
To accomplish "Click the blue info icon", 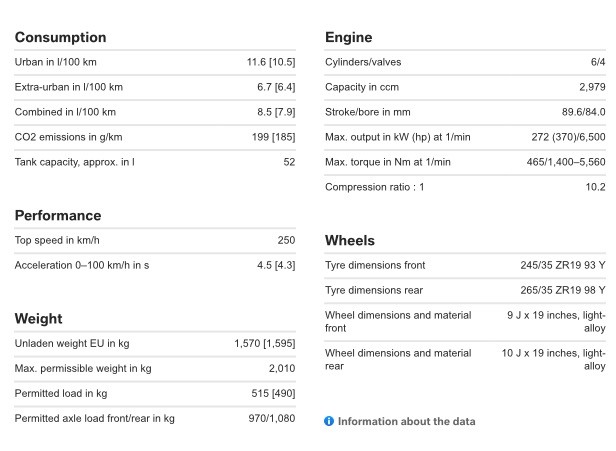I will [329, 421].
